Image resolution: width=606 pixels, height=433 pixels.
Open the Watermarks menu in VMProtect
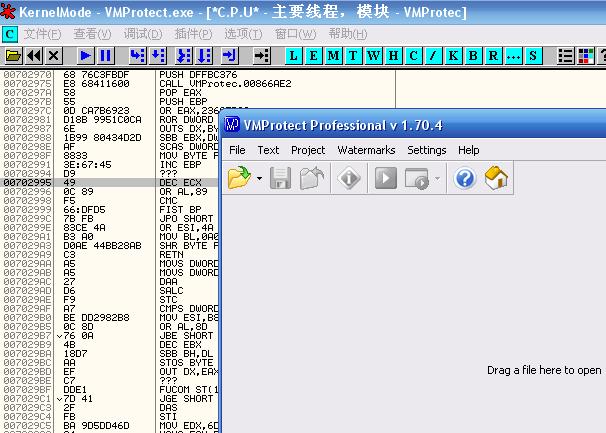click(366, 150)
